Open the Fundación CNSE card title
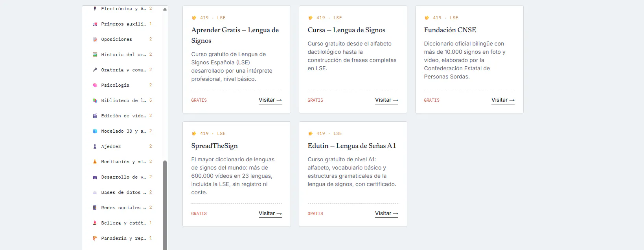 [x=450, y=30]
